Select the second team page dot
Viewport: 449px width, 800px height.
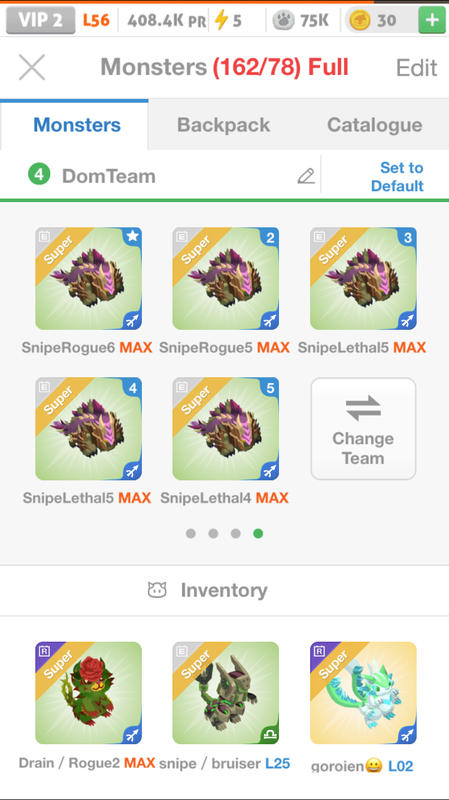tap(213, 534)
